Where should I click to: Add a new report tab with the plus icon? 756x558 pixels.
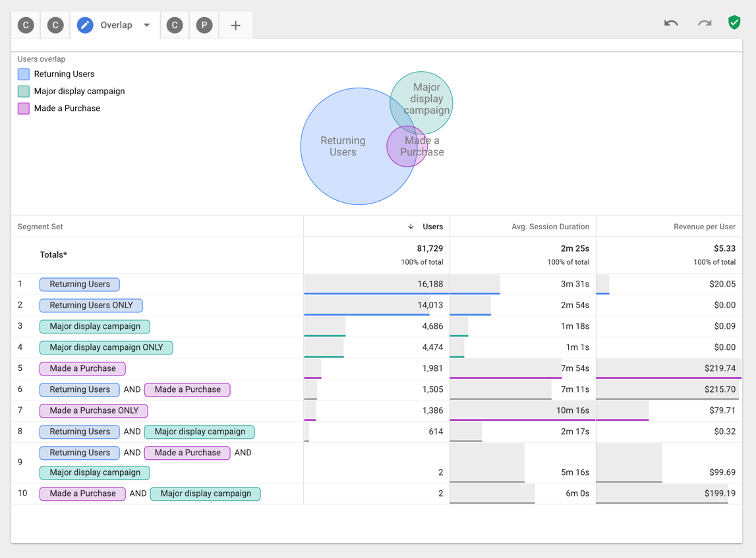click(235, 24)
